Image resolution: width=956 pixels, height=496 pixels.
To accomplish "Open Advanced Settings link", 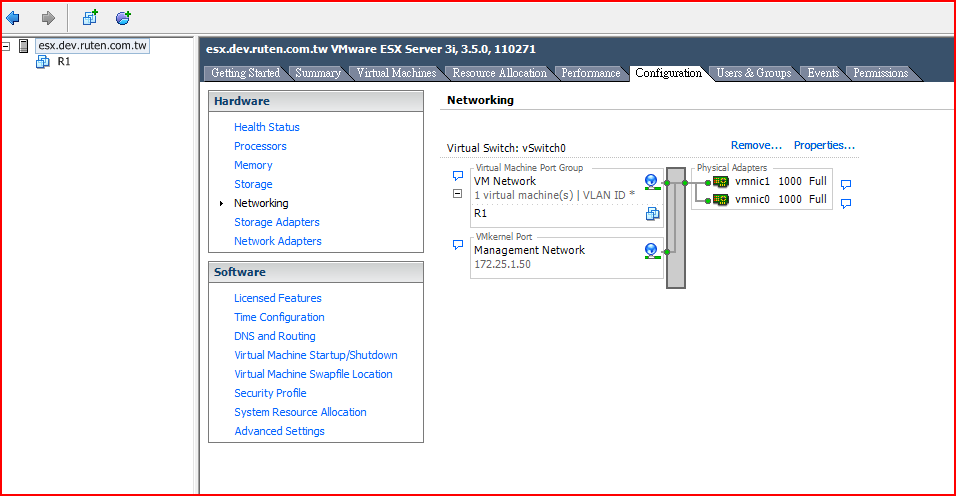I will click(279, 431).
